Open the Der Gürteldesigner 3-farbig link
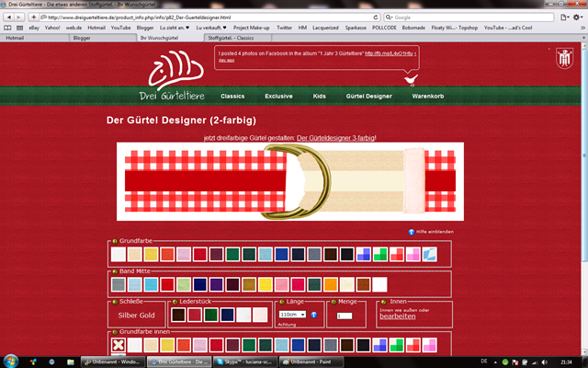Viewport: 588px width, 368px height. pyautogui.click(x=336, y=138)
